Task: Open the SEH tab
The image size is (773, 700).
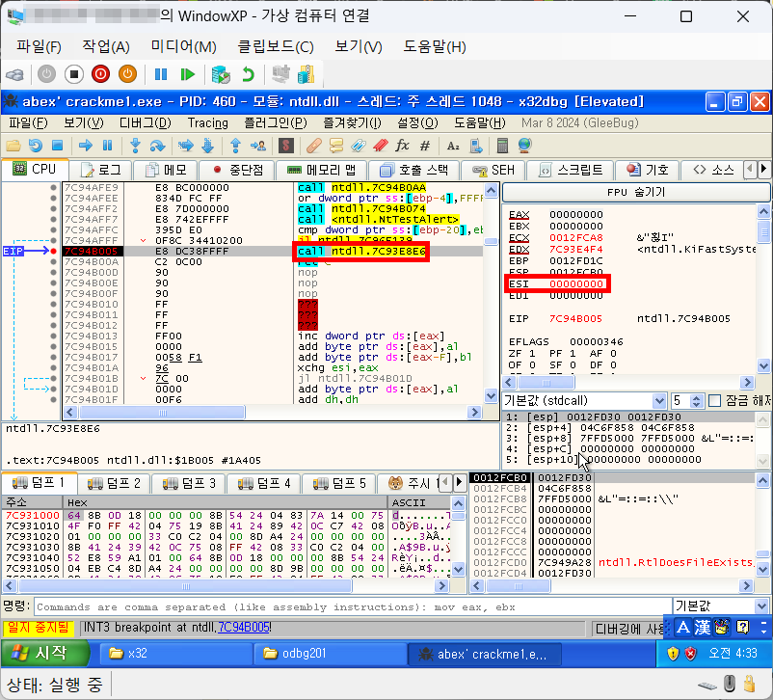Action: 493,171
